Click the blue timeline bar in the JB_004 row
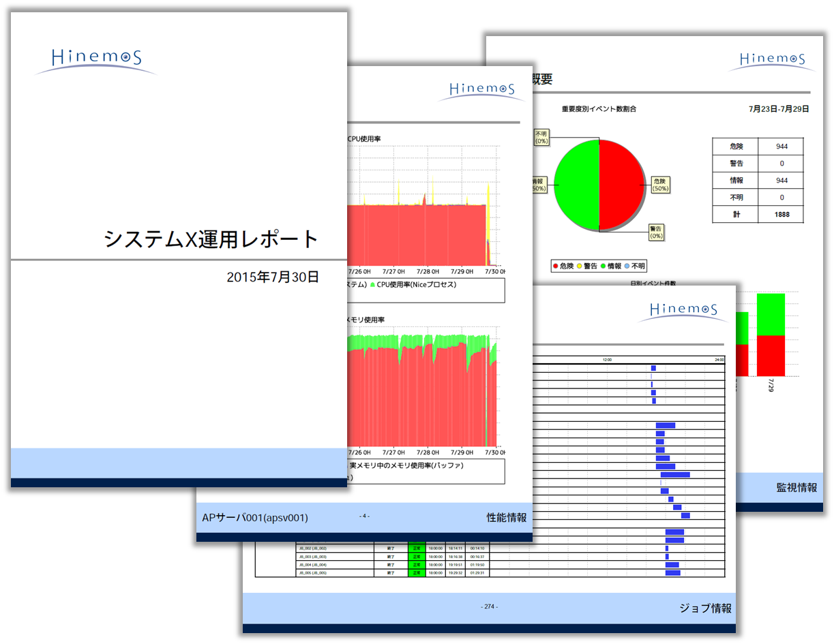Viewport: 834px width, 644px height. tap(672, 565)
